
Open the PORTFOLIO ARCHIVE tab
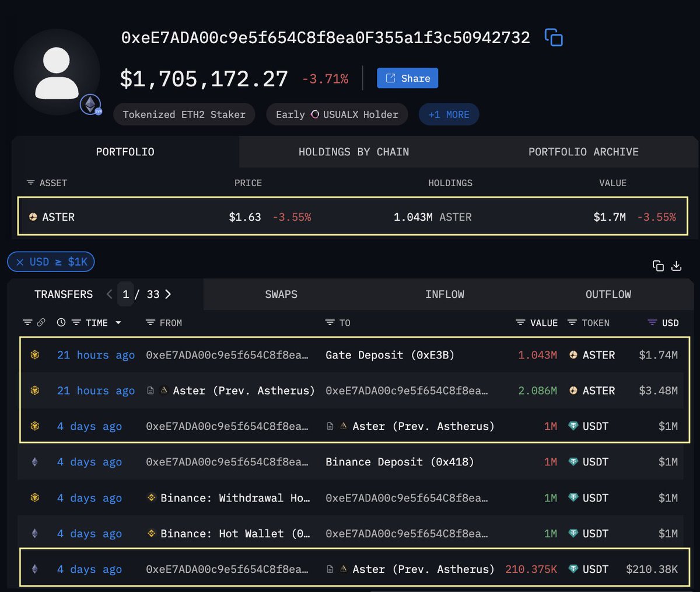(x=583, y=152)
